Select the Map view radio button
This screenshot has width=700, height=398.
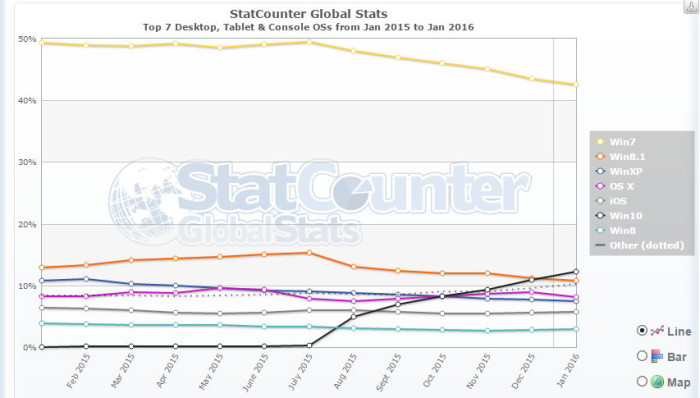coord(642,381)
